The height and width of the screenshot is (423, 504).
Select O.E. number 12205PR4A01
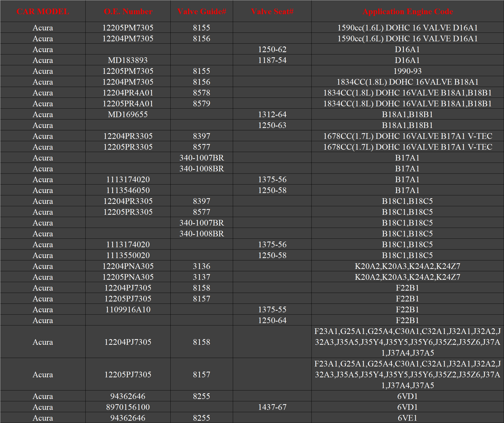[x=128, y=103]
